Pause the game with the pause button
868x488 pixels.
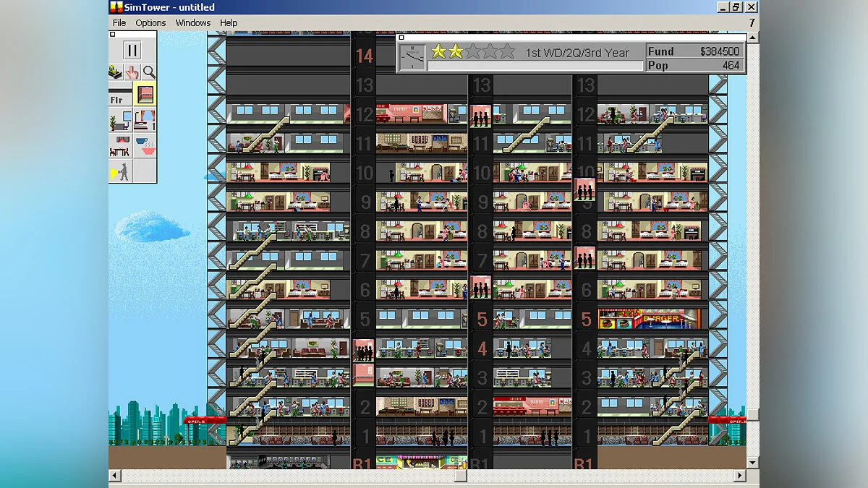(132, 50)
